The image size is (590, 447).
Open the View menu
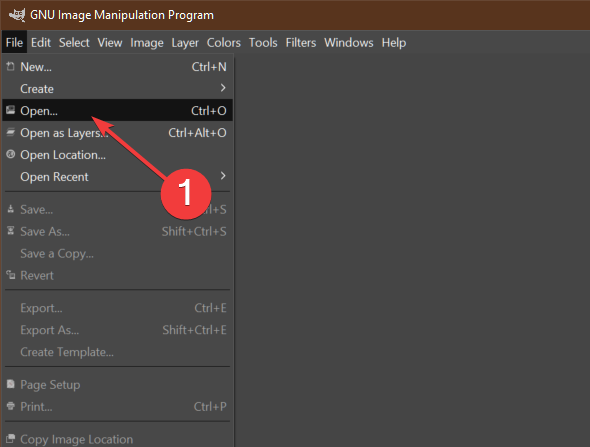(x=110, y=43)
